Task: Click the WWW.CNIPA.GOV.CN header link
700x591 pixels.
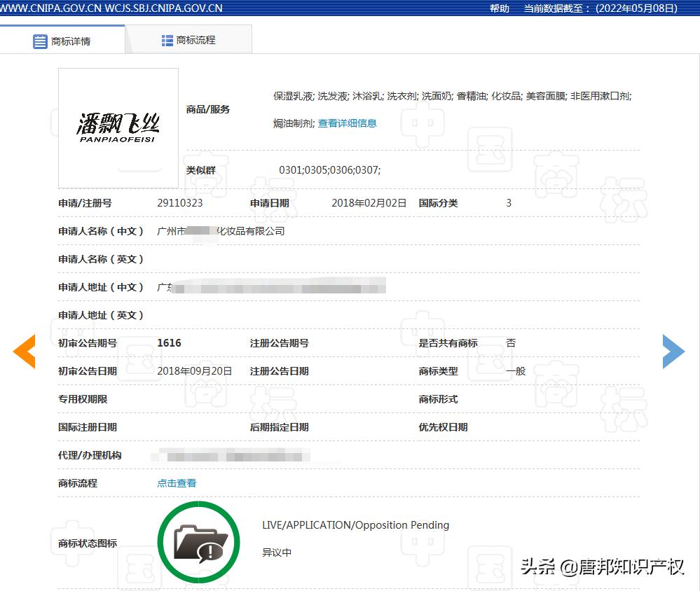Action: 50,8
